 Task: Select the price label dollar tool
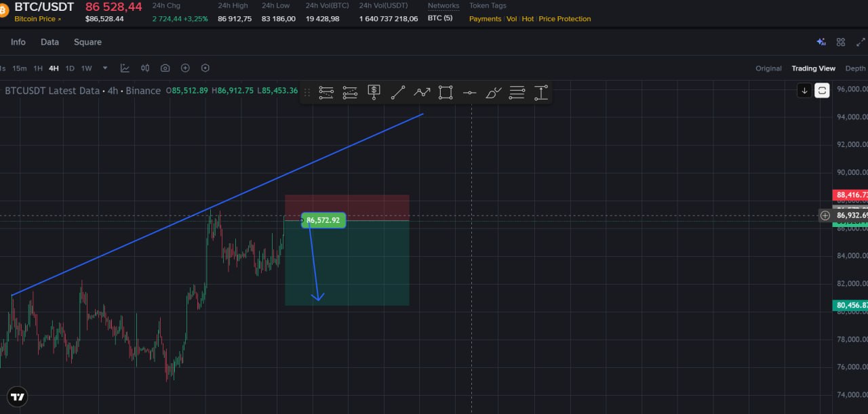[374, 92]
